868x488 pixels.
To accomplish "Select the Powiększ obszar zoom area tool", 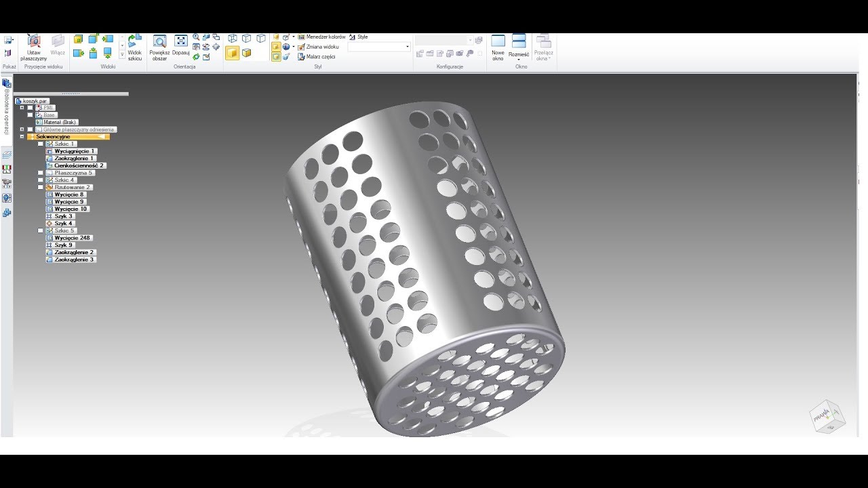I will (x=159, y=47).
